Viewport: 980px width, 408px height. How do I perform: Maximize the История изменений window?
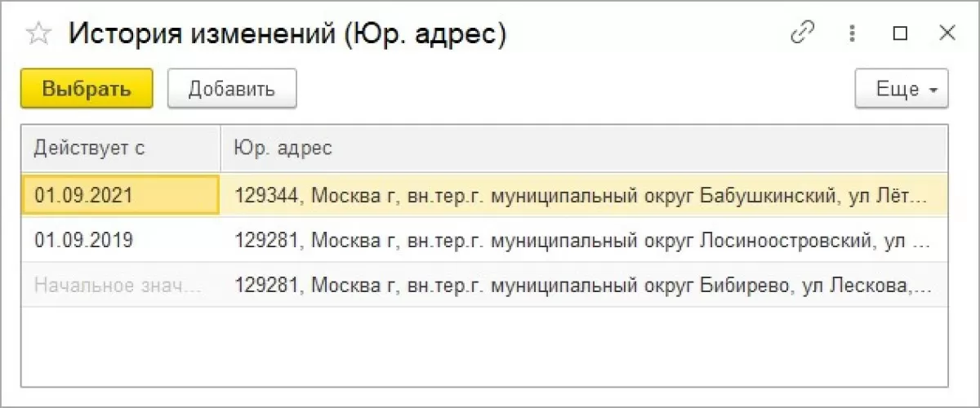[x=900, y=33]
